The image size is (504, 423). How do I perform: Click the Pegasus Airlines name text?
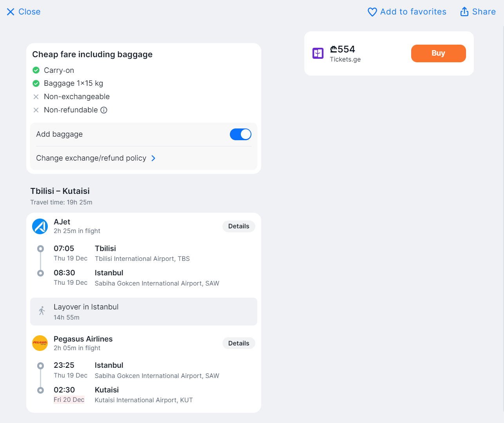[x=83, y=339]
